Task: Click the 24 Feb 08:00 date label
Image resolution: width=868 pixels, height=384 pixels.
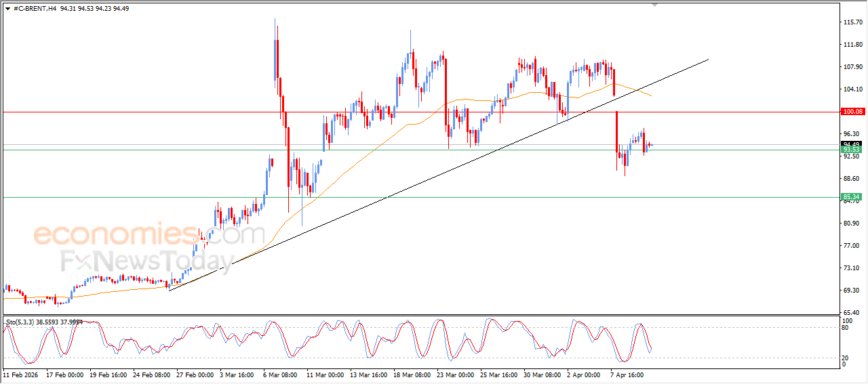Action: [x=152, y=374]
